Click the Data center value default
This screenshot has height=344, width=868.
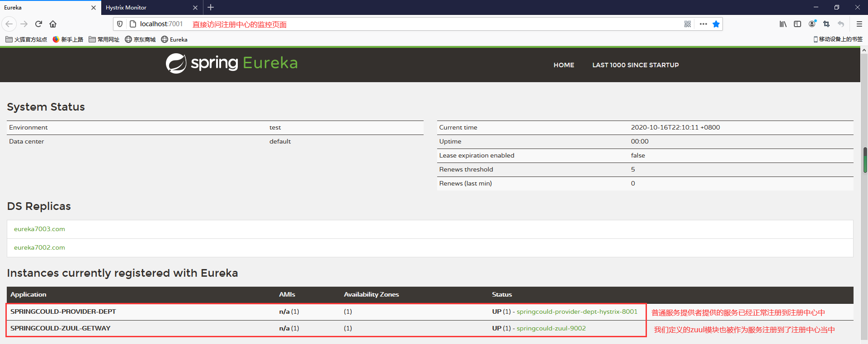(280, 141)
